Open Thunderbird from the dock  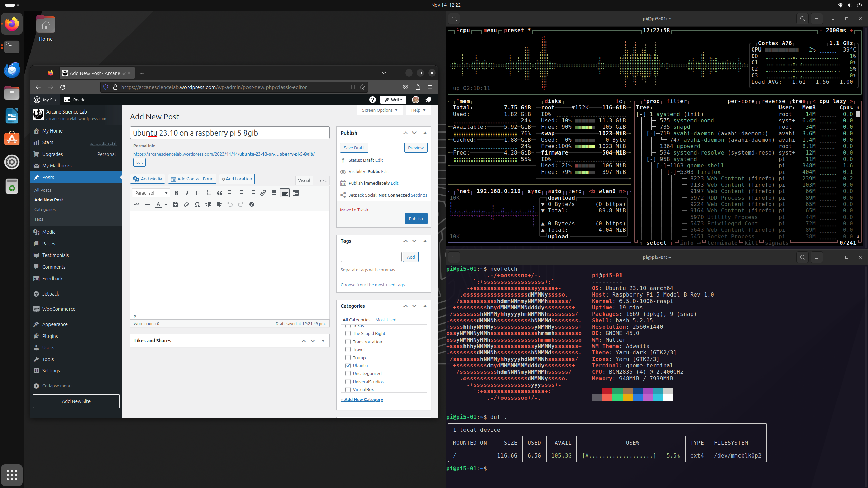tap(12, 70)
